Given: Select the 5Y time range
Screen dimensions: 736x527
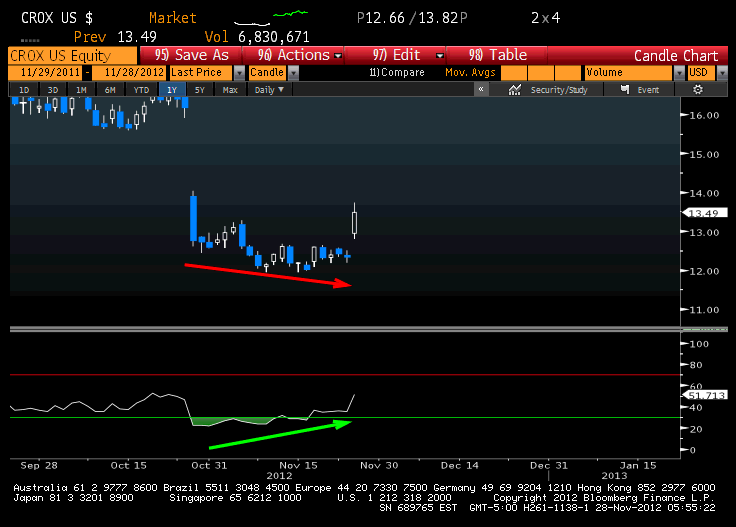Looking at the screenshot, I should pos(200,90).
